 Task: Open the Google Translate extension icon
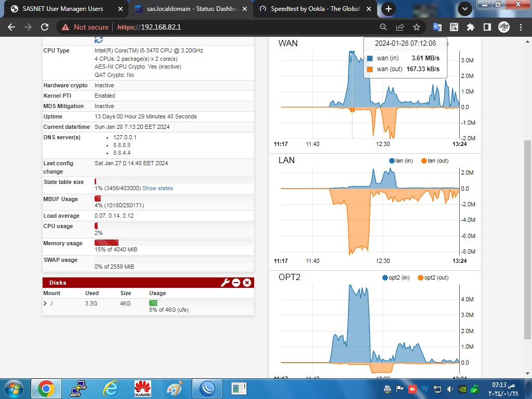[x=437, y=27]
